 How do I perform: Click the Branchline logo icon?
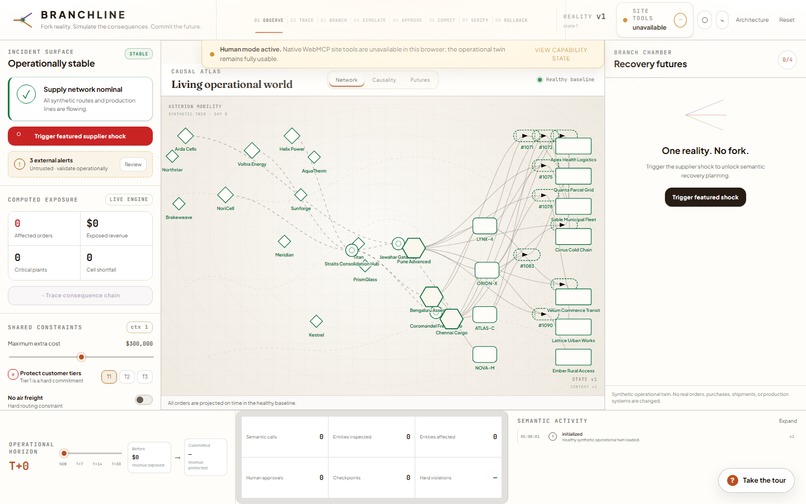(23, 20)
